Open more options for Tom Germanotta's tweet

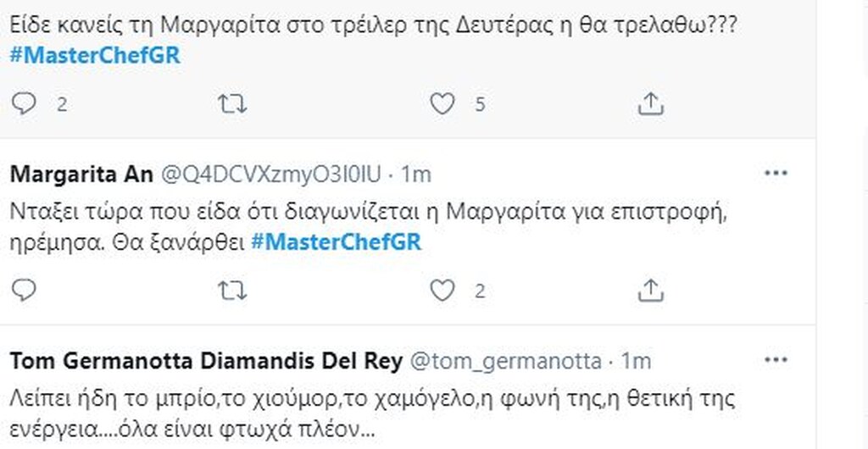pyautogui.click(x=776, y=360)
